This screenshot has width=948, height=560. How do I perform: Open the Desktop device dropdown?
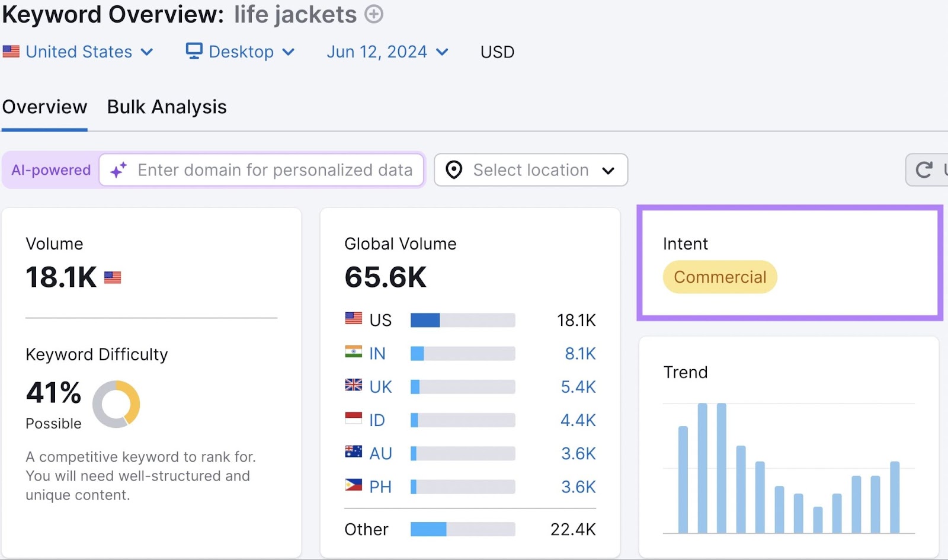tap(240, 52)
